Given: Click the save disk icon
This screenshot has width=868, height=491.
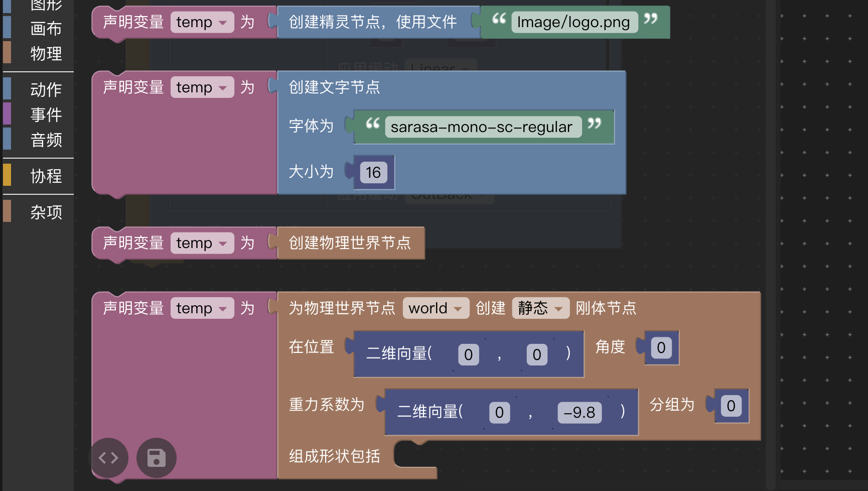Looking at the screenshot, I should click(x=157, y=458).
